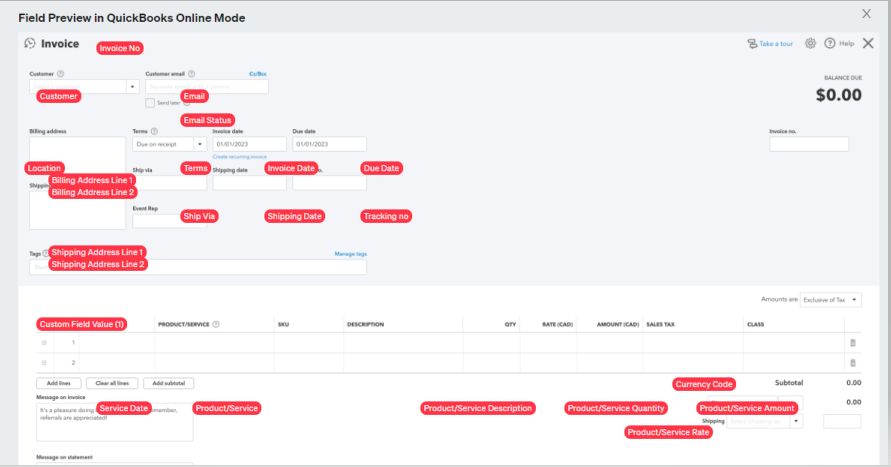Delete line 1 with trash icon
The height and width of the screenshot is (467, 891).
click(x=852, y=343)
